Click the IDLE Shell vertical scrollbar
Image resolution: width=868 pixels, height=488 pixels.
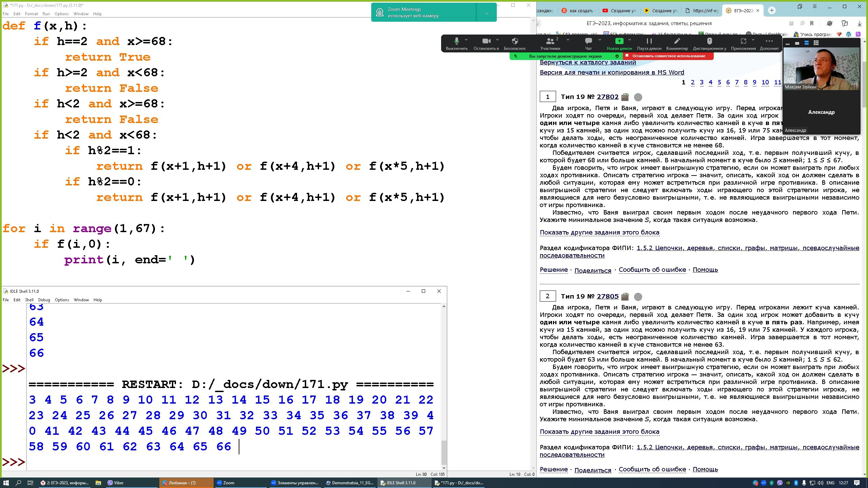444,452
